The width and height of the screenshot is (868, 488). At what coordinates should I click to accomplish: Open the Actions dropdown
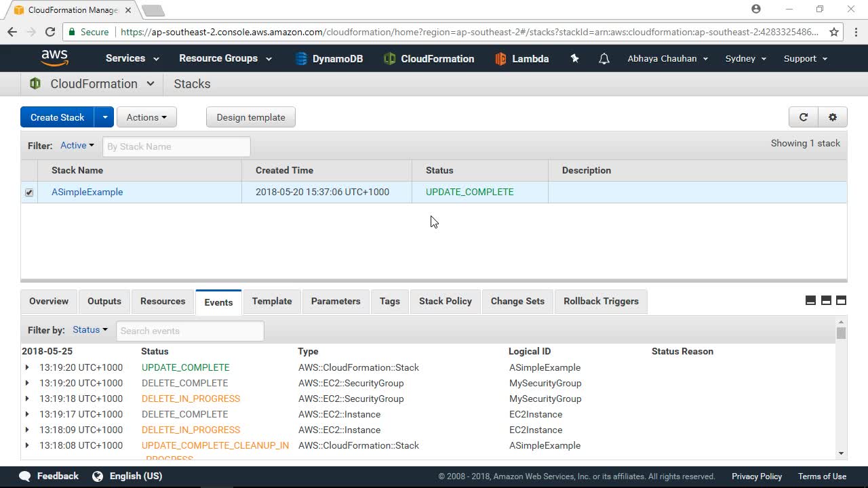tap(146, 117)
